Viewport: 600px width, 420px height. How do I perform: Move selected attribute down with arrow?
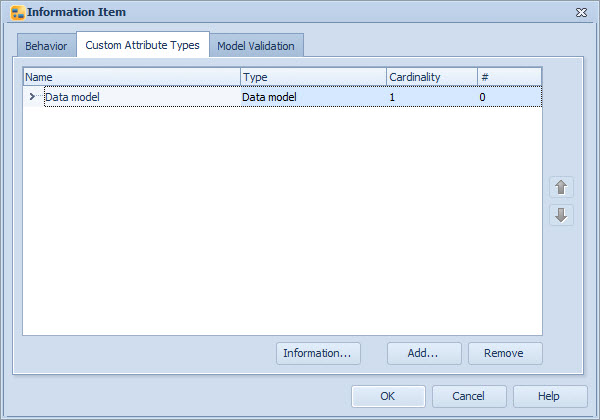point(561,215)
